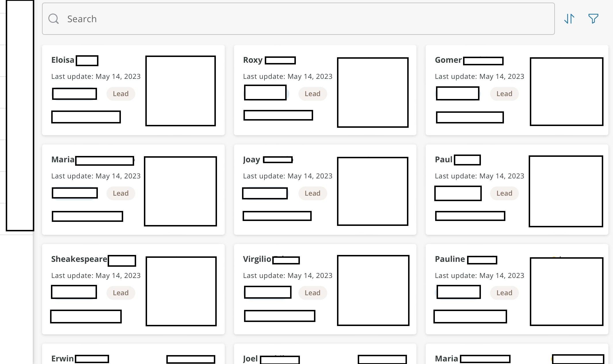613x364 pixels.
Task: Click the magnifier search icon
Action: (x=54, y=19)
